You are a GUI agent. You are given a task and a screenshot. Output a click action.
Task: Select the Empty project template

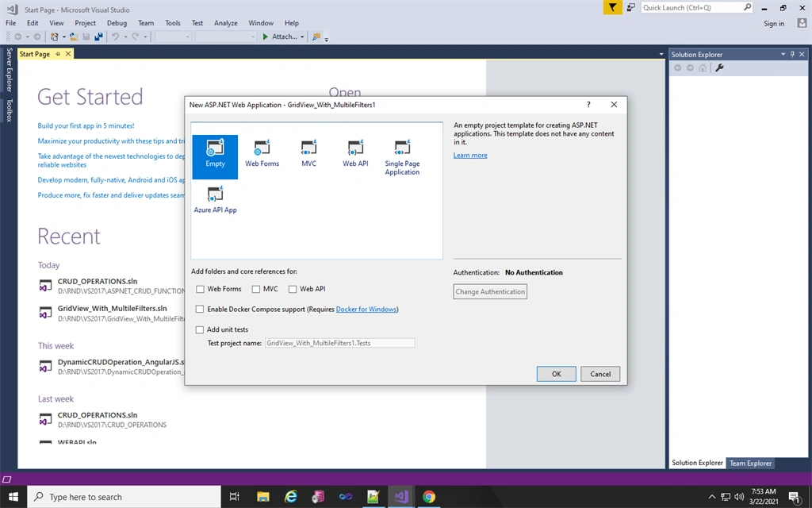(x=215, y=156)
